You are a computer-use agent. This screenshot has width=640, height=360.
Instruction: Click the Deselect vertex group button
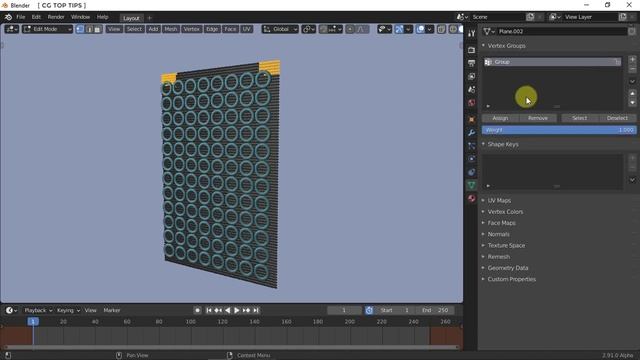coord(617,118)
